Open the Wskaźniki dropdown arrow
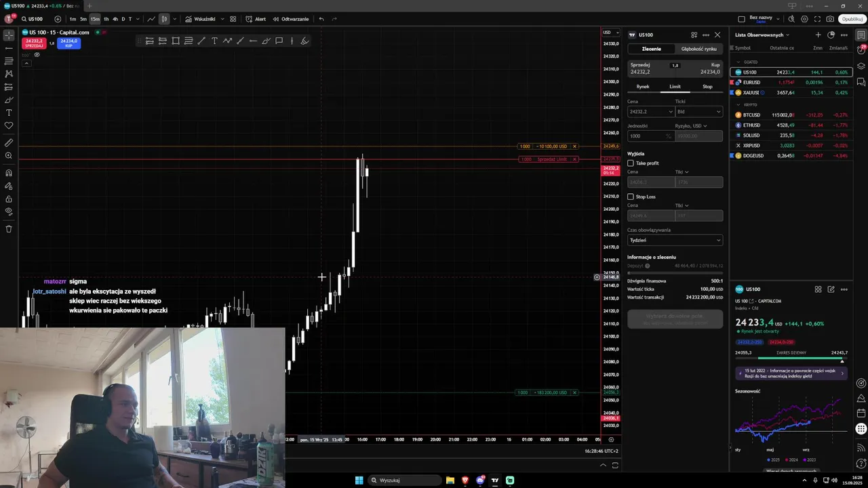This screenshot has width=868, height=488. click(x=222, y=19)
